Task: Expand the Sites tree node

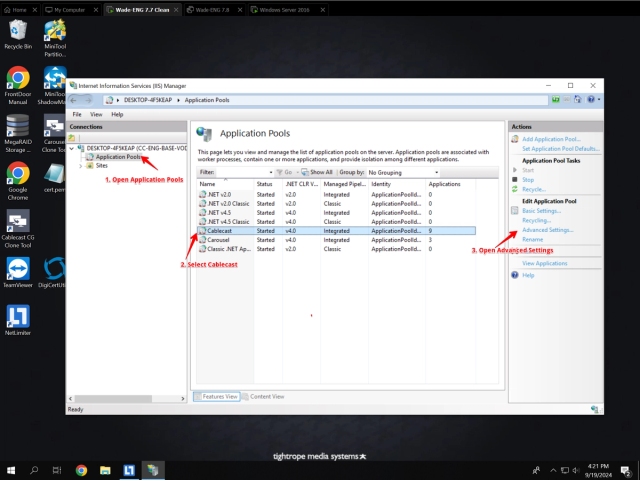Action: [x=80, y=166]
